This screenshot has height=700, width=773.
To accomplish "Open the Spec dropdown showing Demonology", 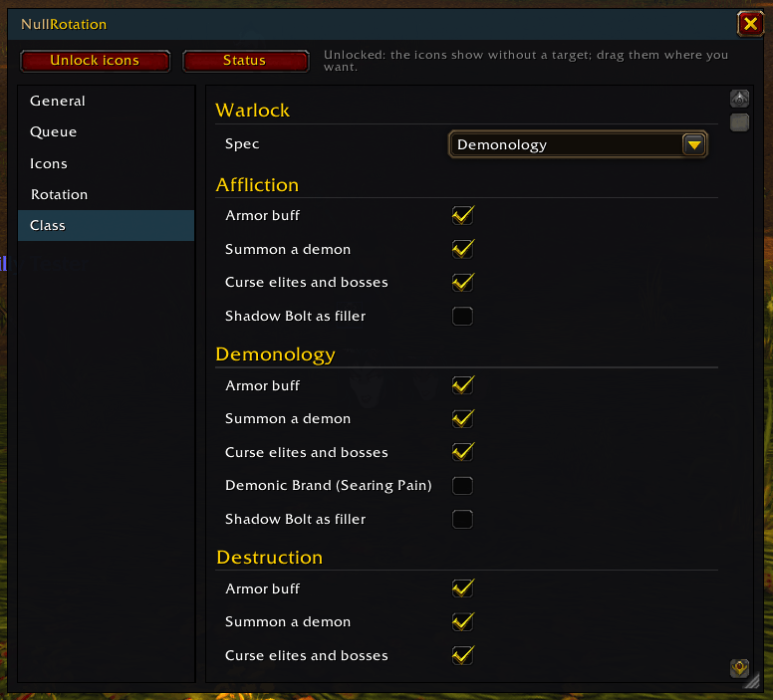I will (x=578, y=144).
